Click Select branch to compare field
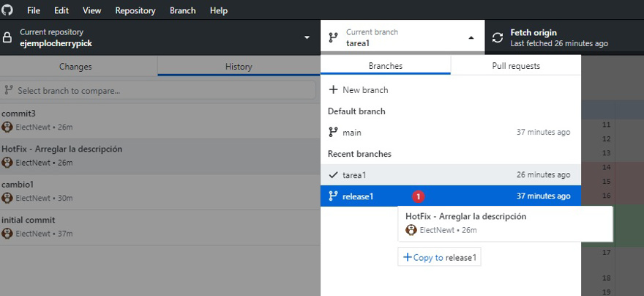 pyautogui.click(x=158, y=90)
